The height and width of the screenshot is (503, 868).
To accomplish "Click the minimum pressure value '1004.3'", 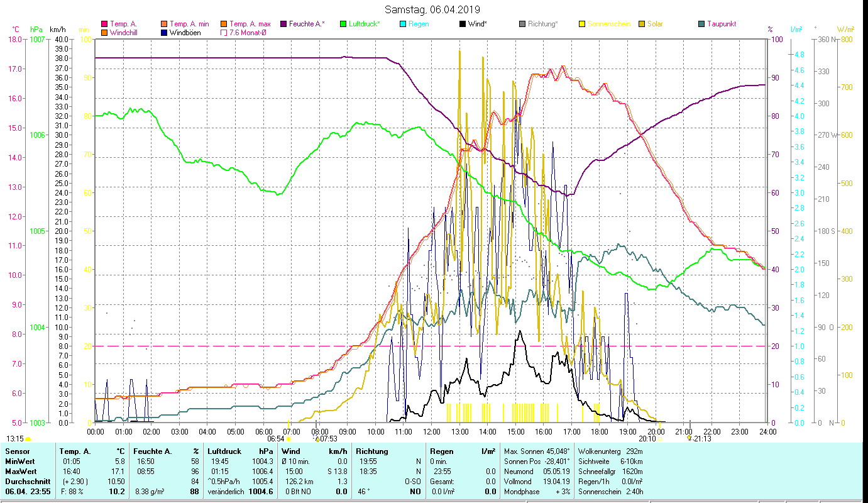I will pos(263,462).
